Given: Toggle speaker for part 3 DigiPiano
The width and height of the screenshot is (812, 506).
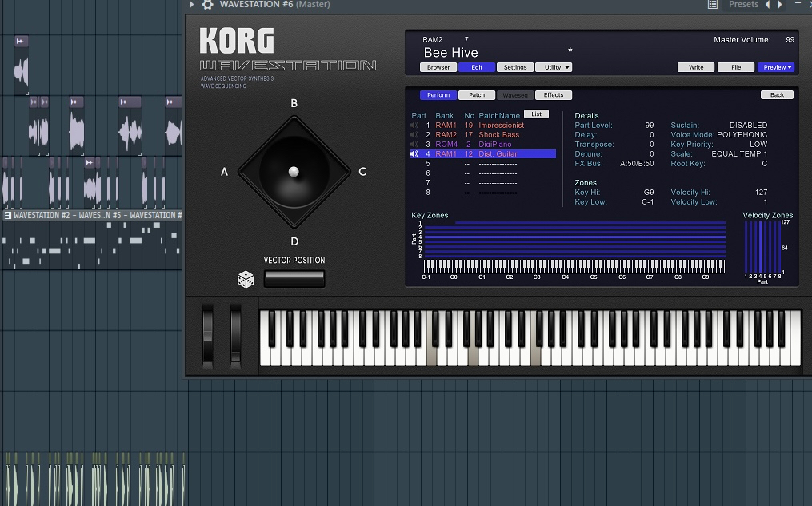Looking at the screenshot, I should pyautogui.click(x=414, y=145).
